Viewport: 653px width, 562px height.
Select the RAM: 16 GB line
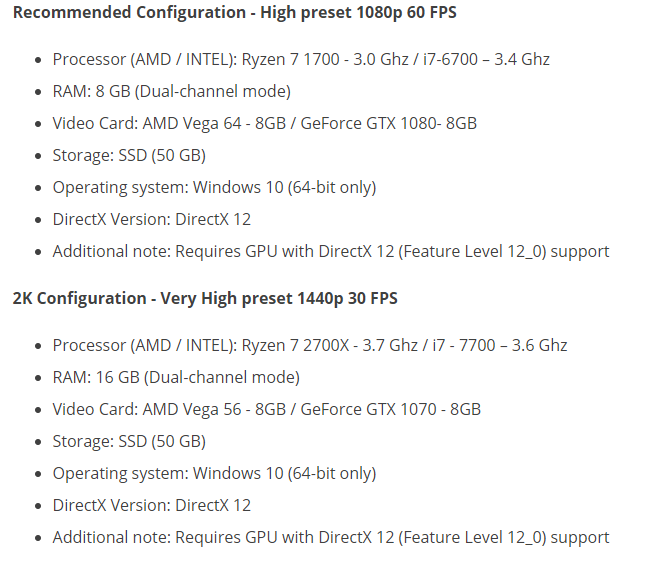175,377
